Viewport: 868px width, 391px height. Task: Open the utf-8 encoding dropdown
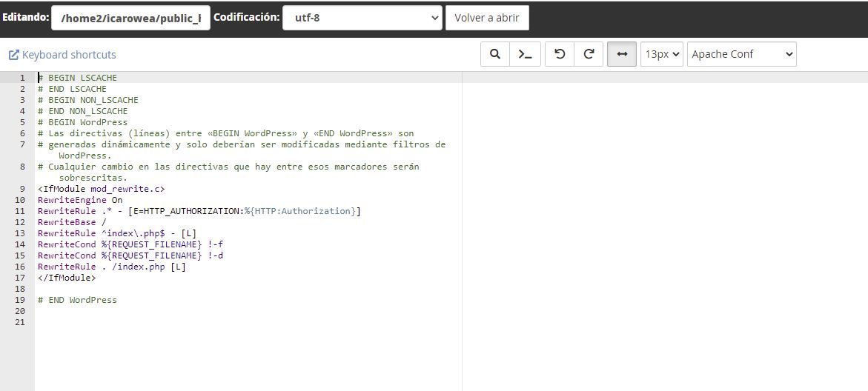pos(362,18)
